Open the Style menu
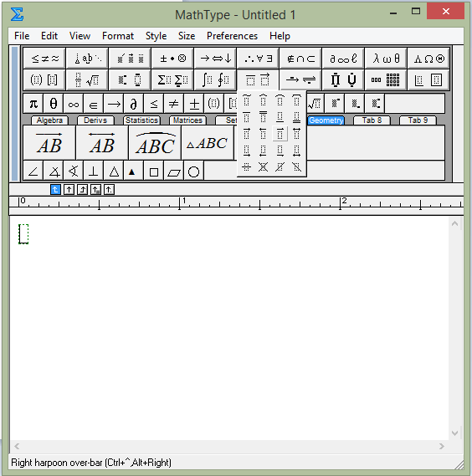Viewport: 472px width, 476px height. click(x=156, y=36)
